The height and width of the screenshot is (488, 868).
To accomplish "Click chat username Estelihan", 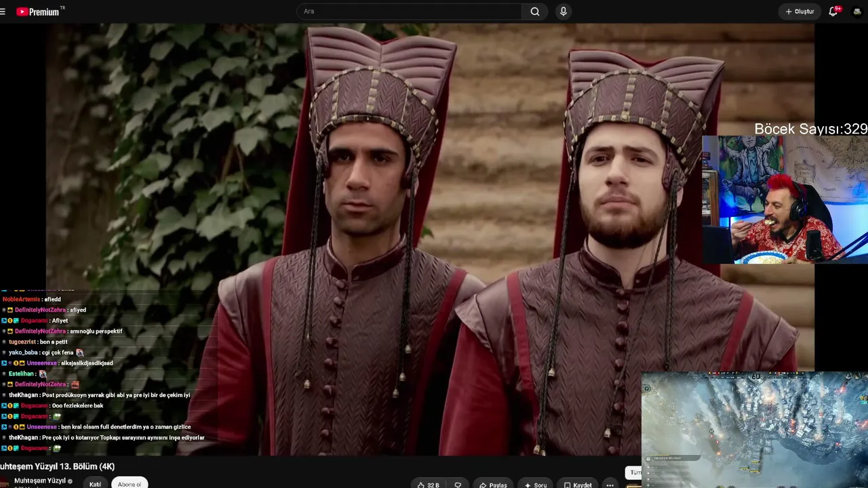I will (21, 373).
